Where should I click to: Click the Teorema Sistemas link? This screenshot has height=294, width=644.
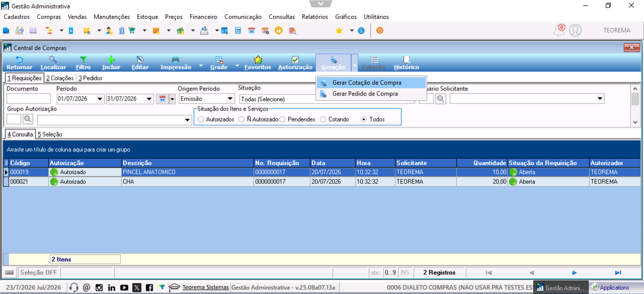pos(206,287)
